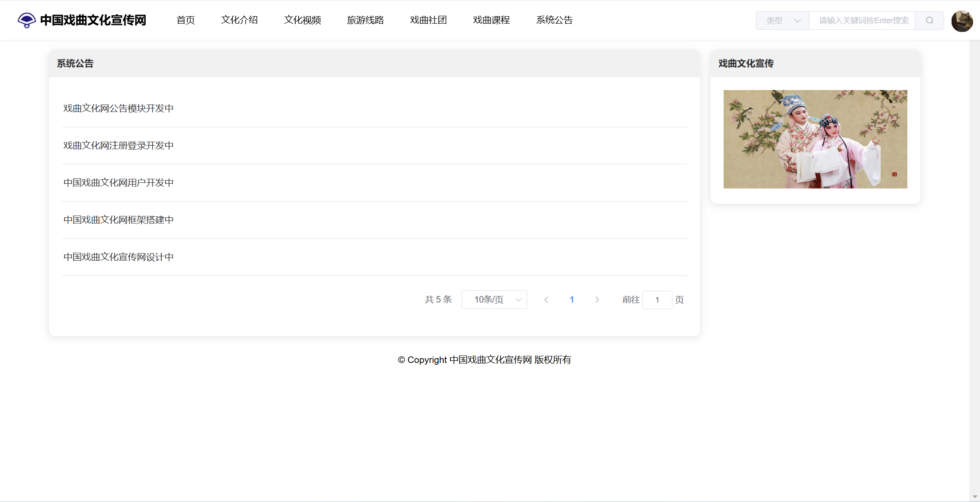Screen dimensions: 980x502
Task: Click scrollbar down arrow
Action: point(975,497)
